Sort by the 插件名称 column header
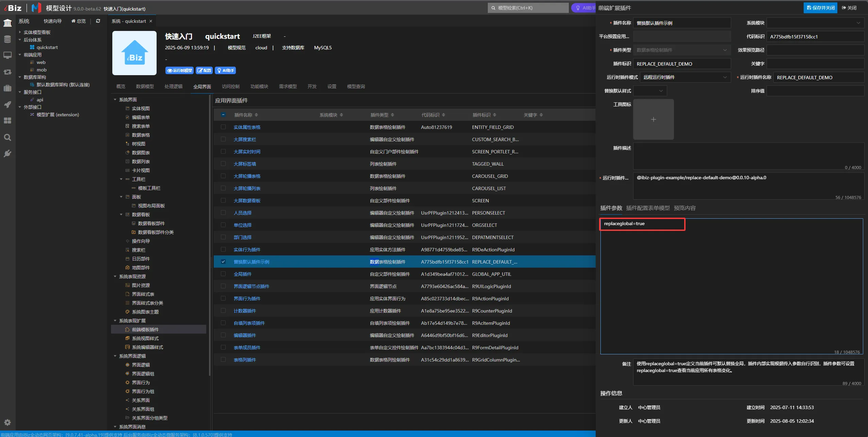The height and width of the screenshot is (437, 868). (x=243, y=115)
